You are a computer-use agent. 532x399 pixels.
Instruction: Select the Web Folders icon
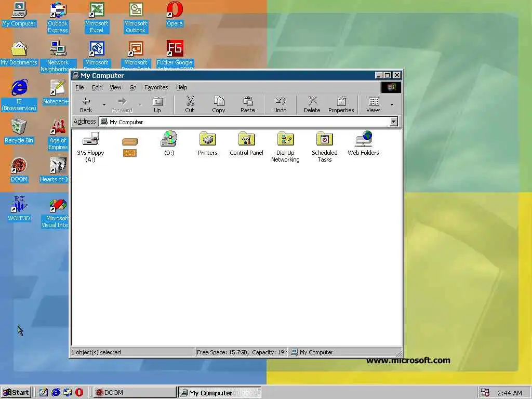coord(363,143)
